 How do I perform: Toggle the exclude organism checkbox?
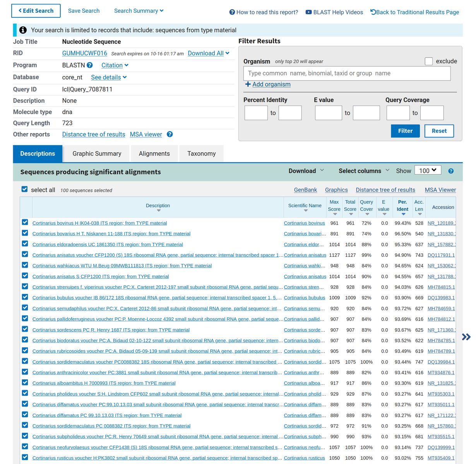428,61
